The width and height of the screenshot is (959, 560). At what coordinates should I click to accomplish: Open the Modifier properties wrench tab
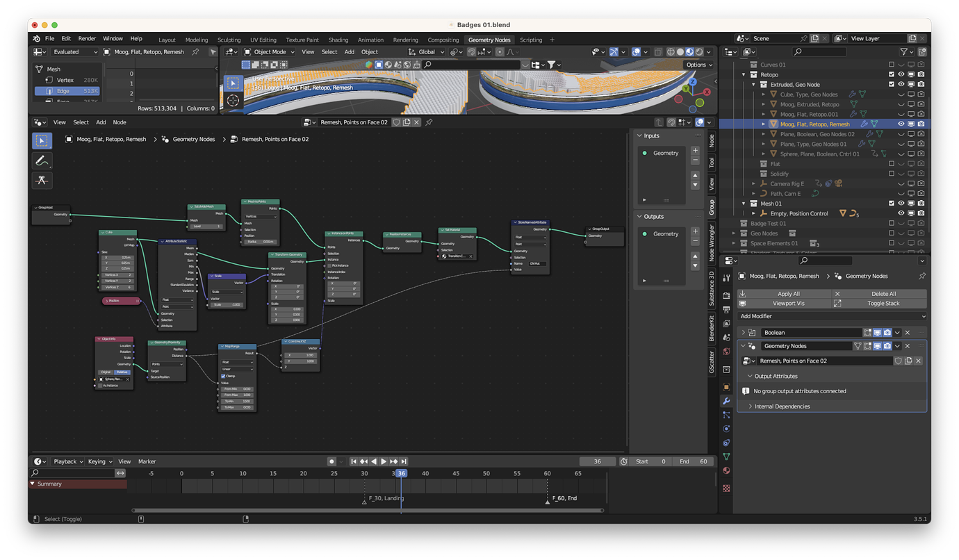tap(726, 401)
